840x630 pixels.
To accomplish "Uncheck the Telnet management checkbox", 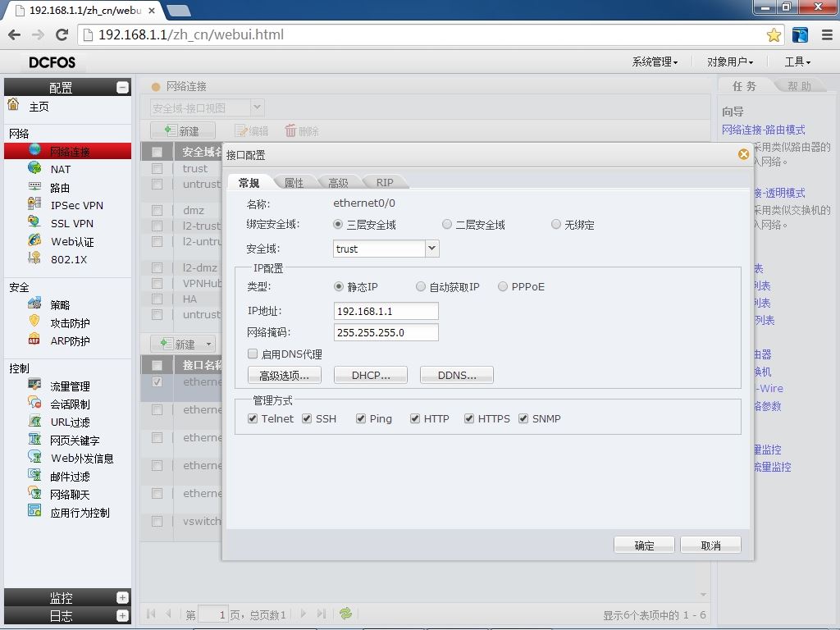I will click(x=253, y=418).
